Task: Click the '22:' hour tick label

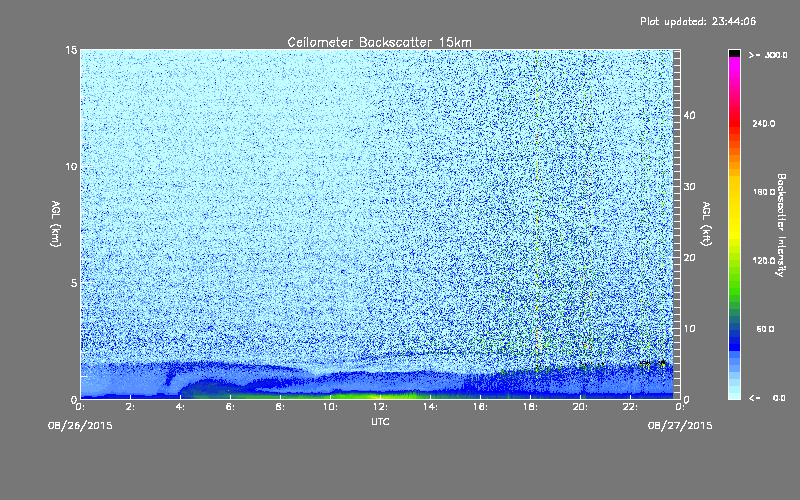Action: pyautogui.click(x=630, y=407)
